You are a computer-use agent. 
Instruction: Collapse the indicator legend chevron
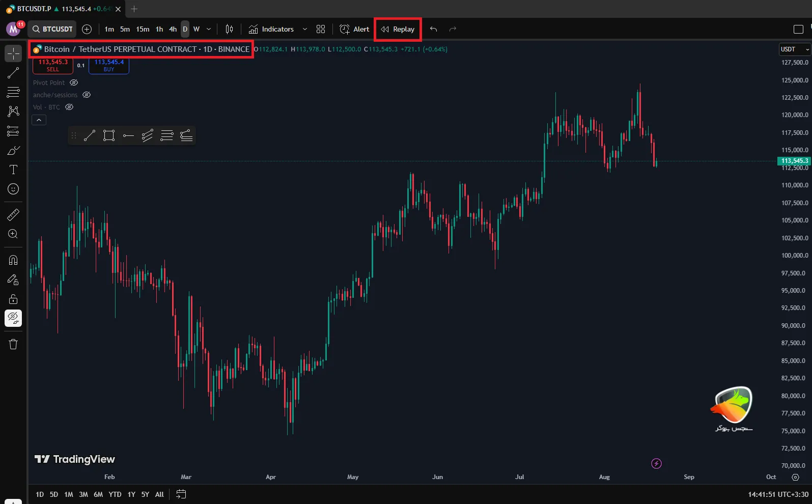tap(39, 120)
